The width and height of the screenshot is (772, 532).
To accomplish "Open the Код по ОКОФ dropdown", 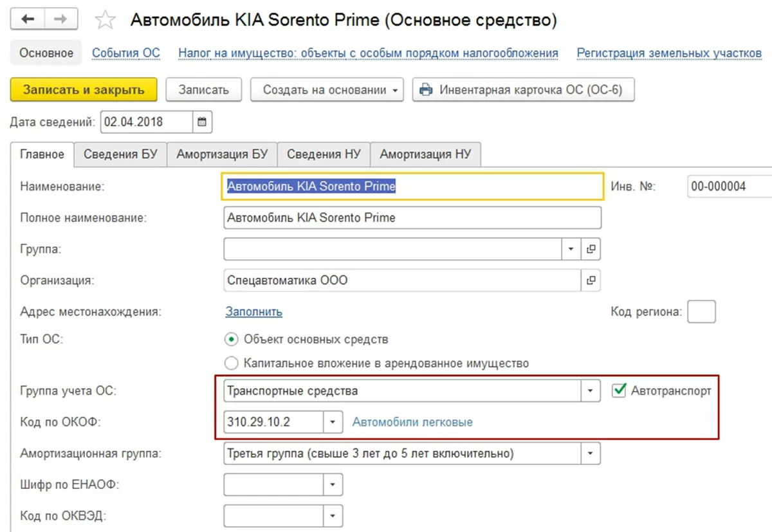I will click(x=332, y=422).
